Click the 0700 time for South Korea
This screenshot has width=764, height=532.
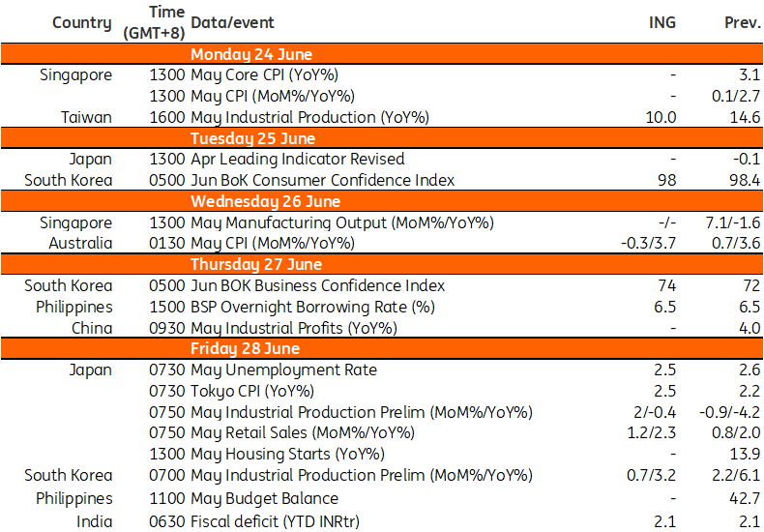(x=167, y=475)
